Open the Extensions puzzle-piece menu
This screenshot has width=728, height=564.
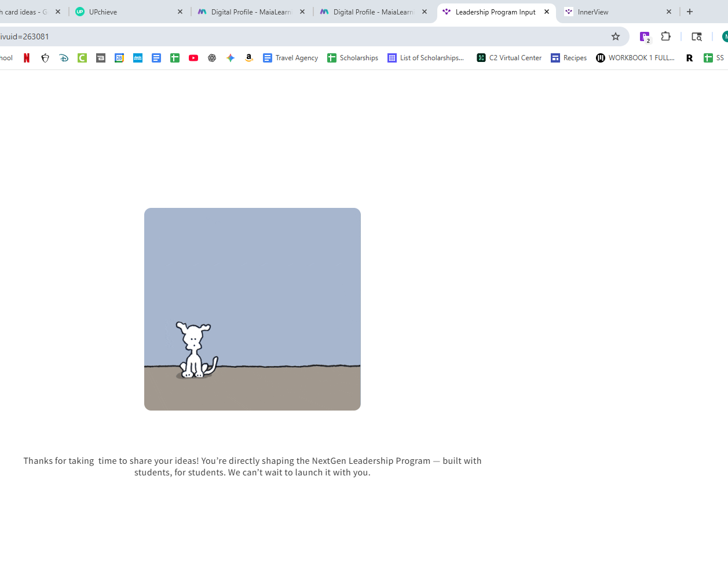[666, 36]
